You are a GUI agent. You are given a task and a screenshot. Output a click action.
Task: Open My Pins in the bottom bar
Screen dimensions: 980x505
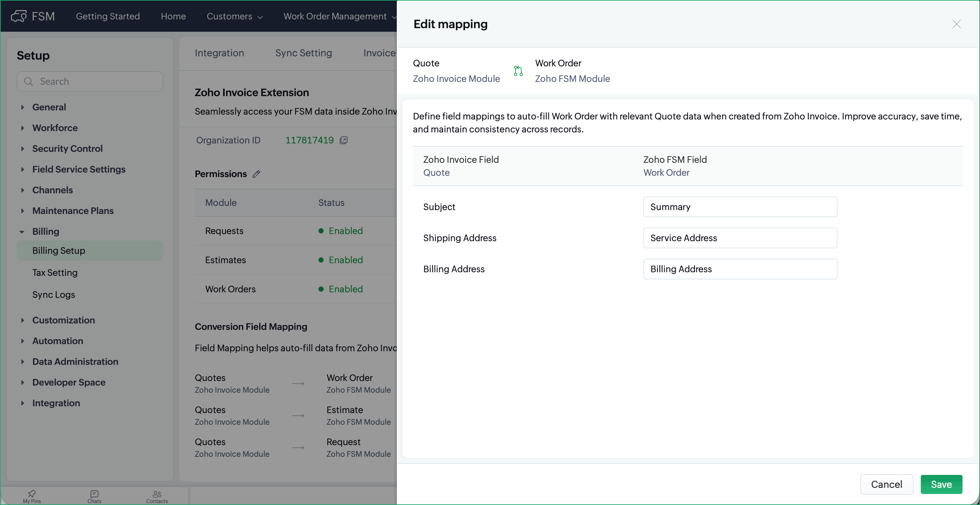(32, 496)
